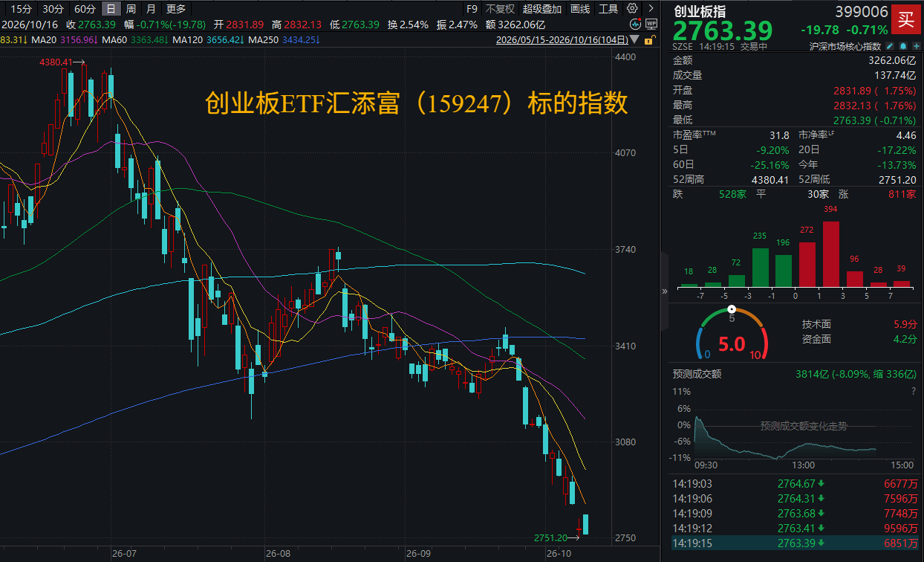The width and height of the screenshot is (924, 562).
Task: Select the 周 weekly period tab
Action: click(131, 9)
